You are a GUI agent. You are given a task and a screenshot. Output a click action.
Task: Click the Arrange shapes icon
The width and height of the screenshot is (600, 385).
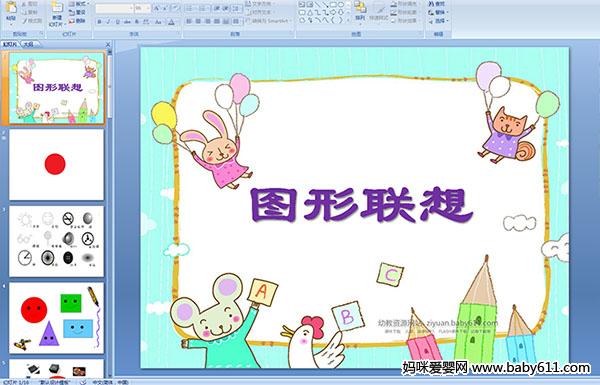[360, 8]
